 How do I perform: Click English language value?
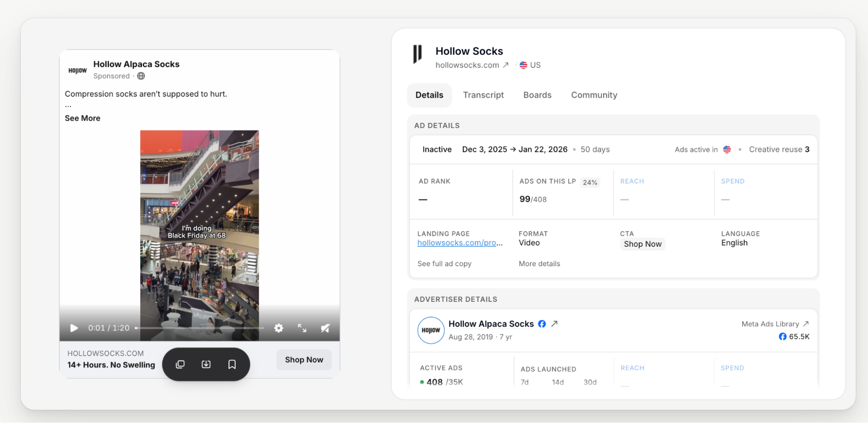(x=734, y=243)
